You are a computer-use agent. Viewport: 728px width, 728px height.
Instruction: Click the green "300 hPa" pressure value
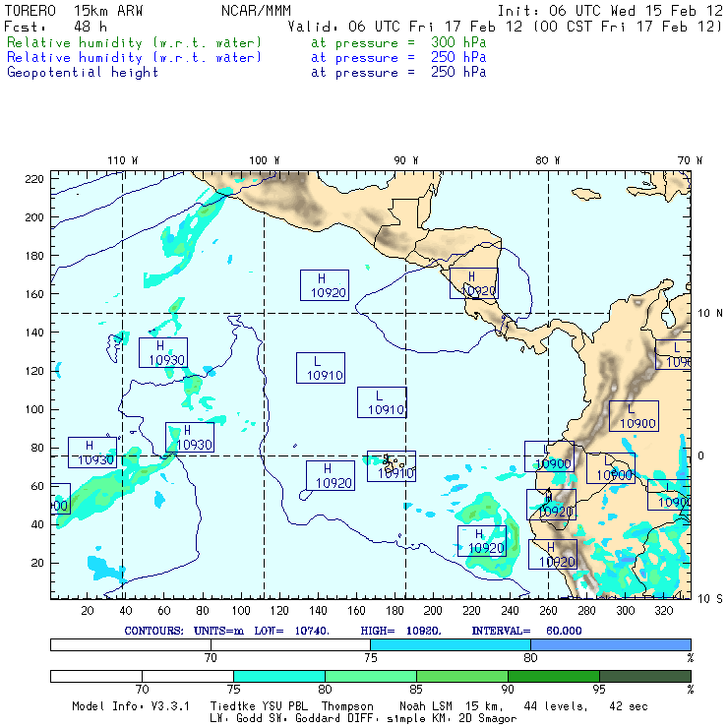(x=458, y=42)
